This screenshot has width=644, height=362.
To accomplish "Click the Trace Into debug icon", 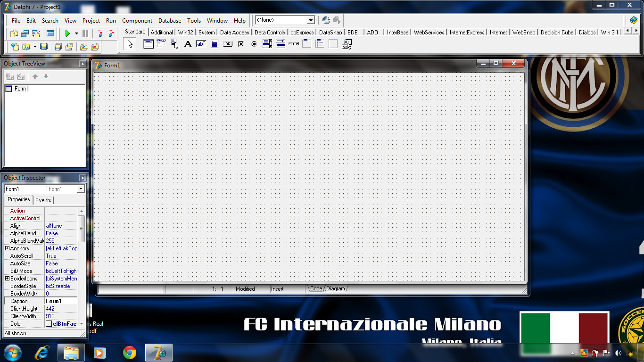I will pyautogui.click(x=100, y=33).
